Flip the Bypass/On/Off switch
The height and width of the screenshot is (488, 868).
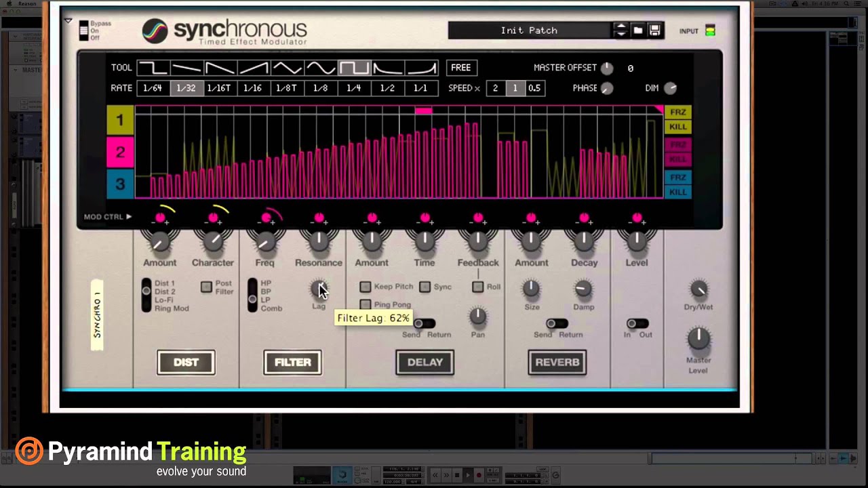[84, 30]
